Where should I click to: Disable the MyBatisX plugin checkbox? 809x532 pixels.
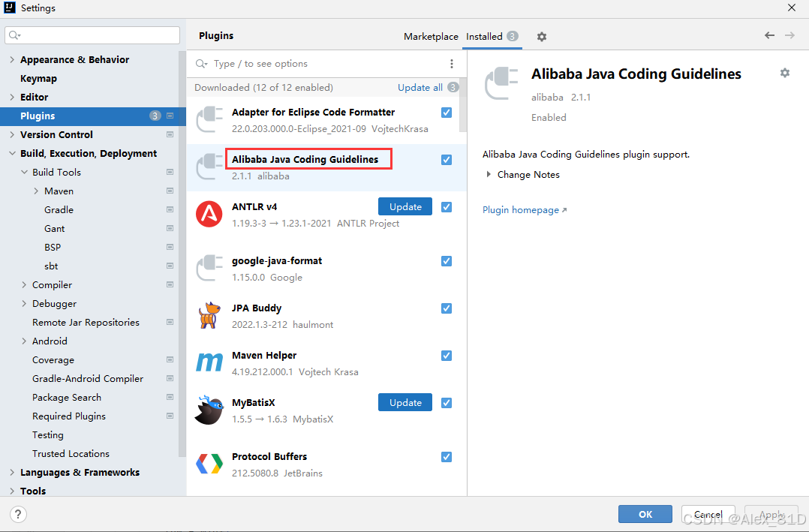coord(447,403)
